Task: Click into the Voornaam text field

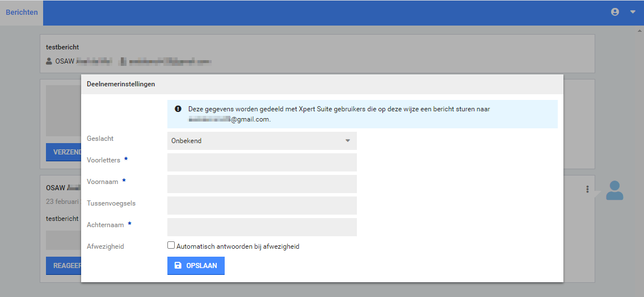Action: [262, 184]
